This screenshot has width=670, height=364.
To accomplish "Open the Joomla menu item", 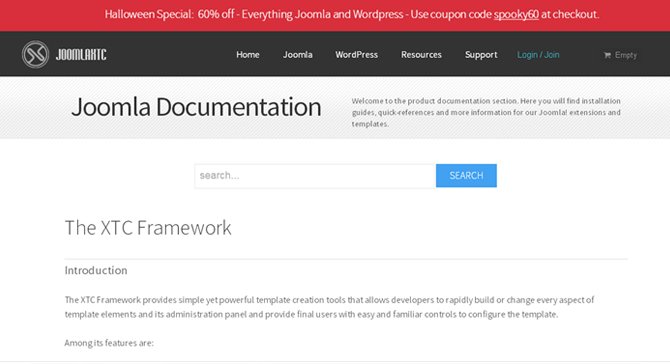I will 297,55.
